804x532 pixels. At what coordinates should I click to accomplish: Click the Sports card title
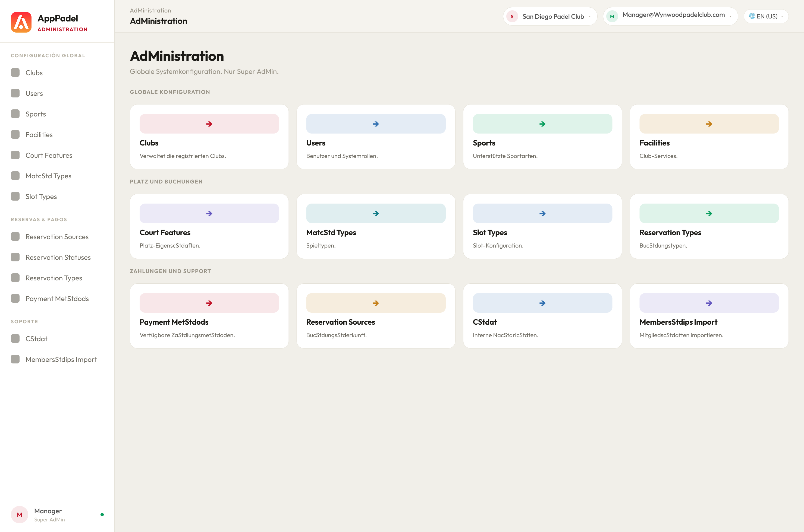(x=484, y=143)
